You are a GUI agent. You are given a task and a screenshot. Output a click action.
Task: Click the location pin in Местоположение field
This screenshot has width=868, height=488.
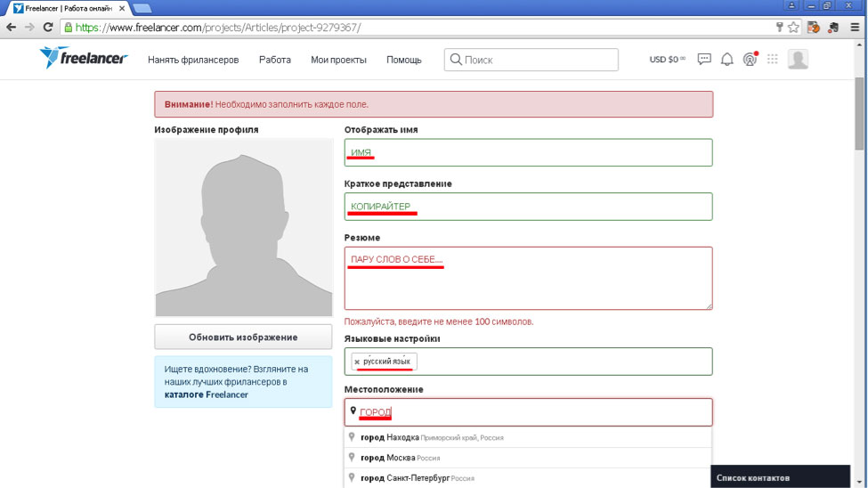click(x=353, y=411)
